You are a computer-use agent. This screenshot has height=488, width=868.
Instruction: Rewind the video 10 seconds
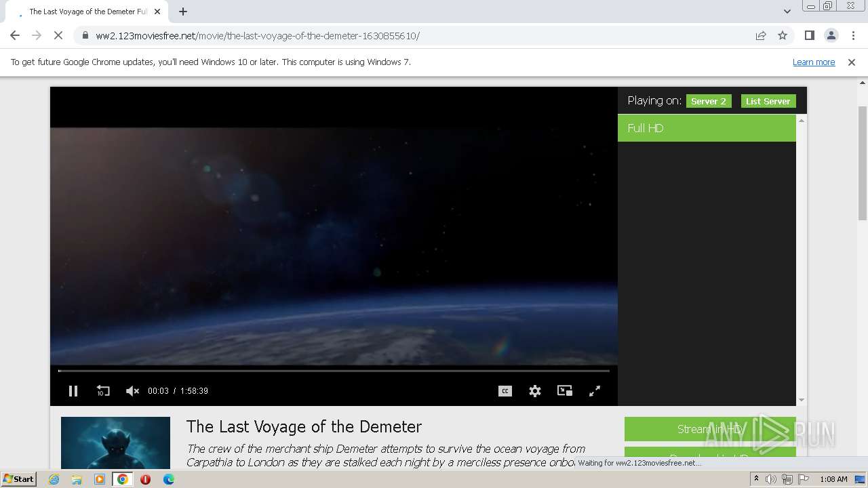click(103, 391)
